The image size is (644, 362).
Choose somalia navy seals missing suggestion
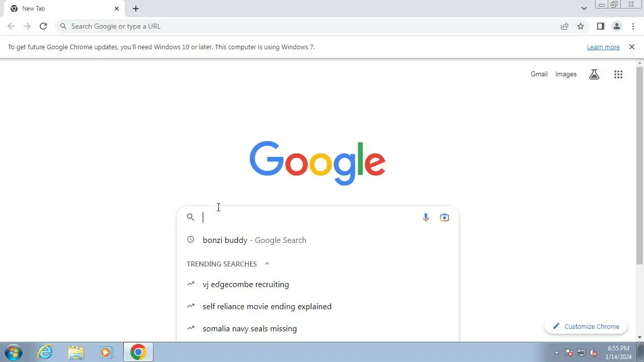coord(317,328)
